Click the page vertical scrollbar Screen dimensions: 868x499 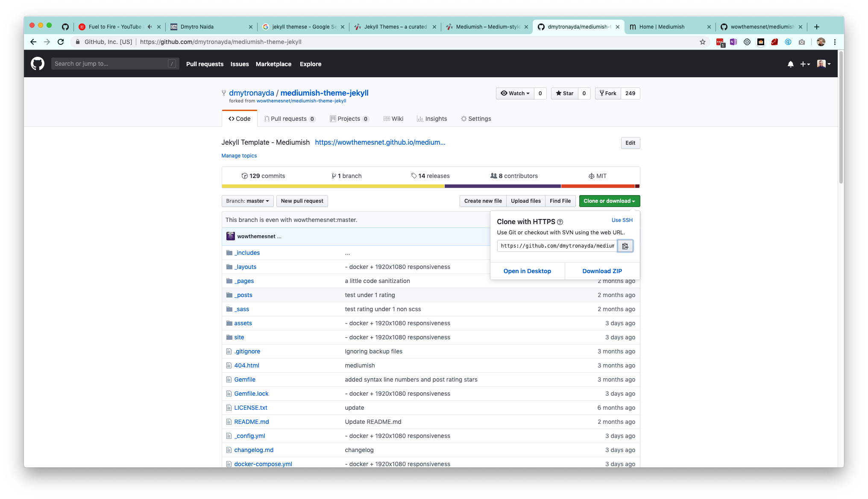[x=841, y=118]
